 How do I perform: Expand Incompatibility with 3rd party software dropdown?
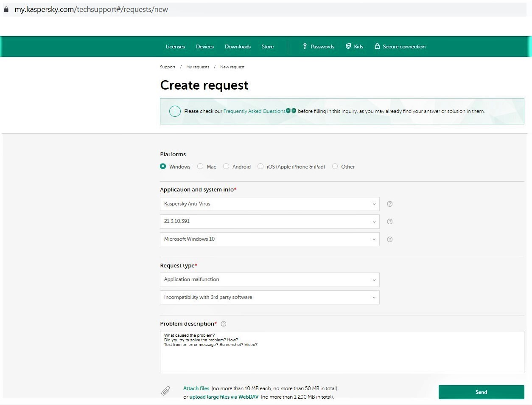[269, 298]
